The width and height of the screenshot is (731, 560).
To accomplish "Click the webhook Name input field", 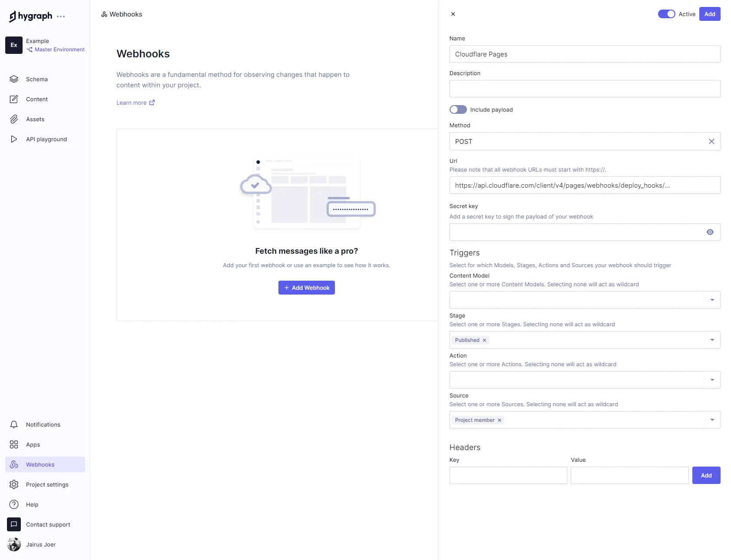I will tap(584, 54).
